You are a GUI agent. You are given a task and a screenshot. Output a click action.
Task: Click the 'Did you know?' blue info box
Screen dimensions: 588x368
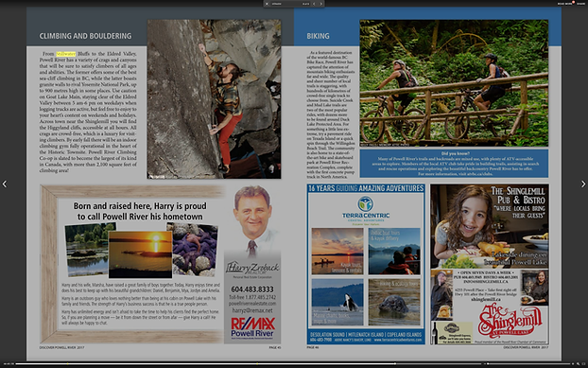[454, 164]
